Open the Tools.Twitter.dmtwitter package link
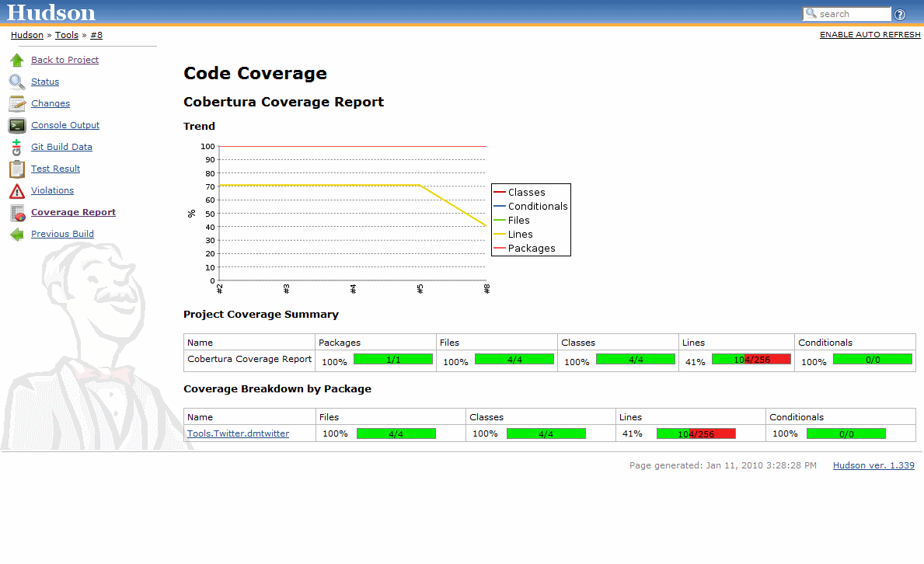 [238, 433]
